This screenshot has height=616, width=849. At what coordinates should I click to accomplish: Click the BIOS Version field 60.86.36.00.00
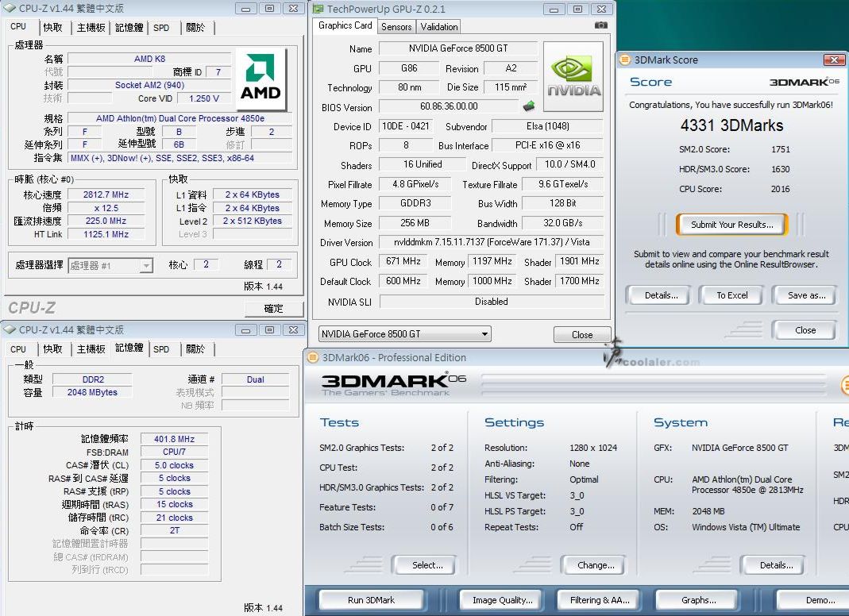pos(449,106)
